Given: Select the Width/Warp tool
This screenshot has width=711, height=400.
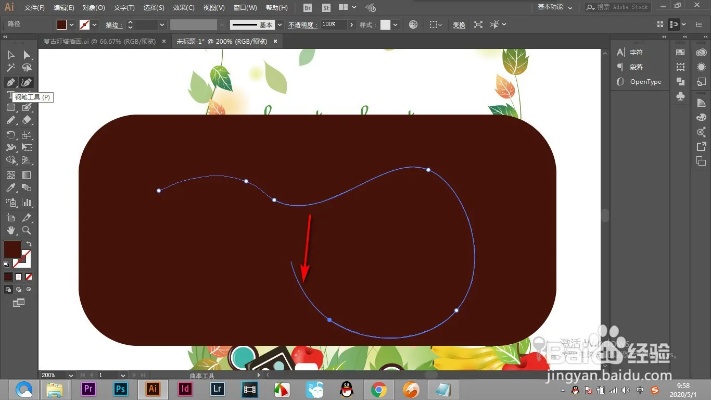Looking at the screenshot, I should [11, 147].
